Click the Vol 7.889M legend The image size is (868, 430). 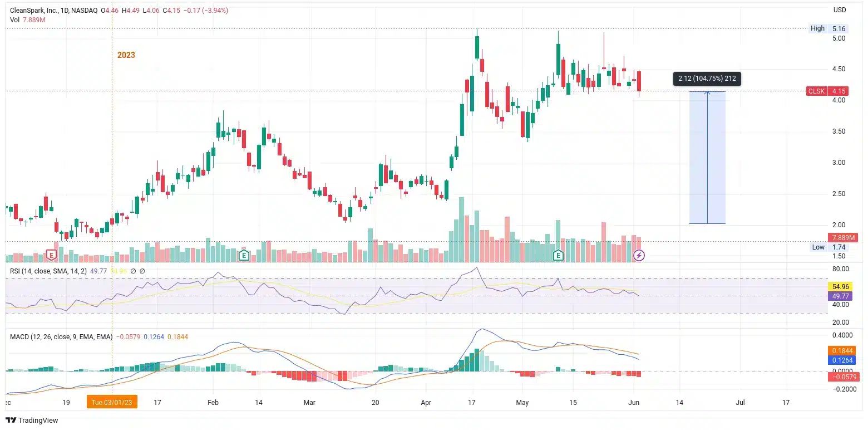point(28,19)
